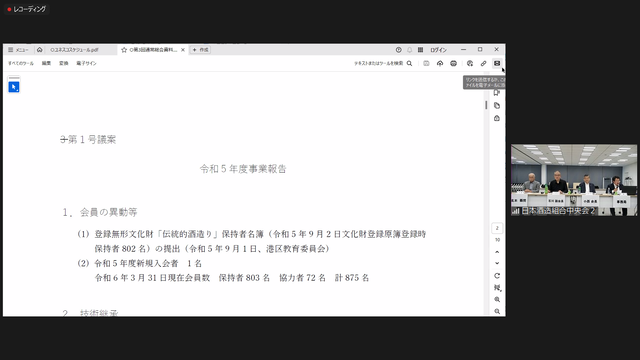640x360 pixels.
Task: Select the blue selection arrow tool
Action: 14,87
